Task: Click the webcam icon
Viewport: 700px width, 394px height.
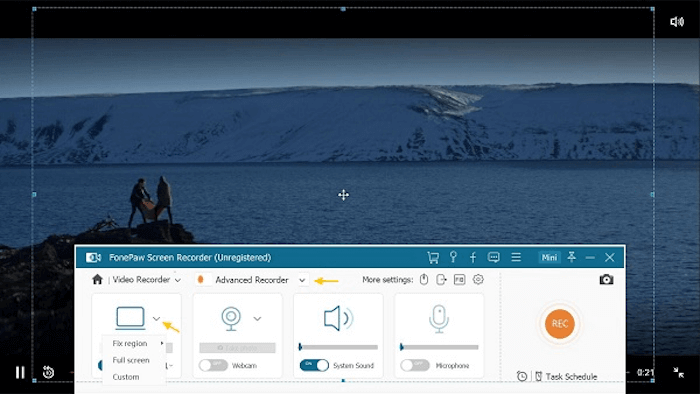Action: coord(231,319)
